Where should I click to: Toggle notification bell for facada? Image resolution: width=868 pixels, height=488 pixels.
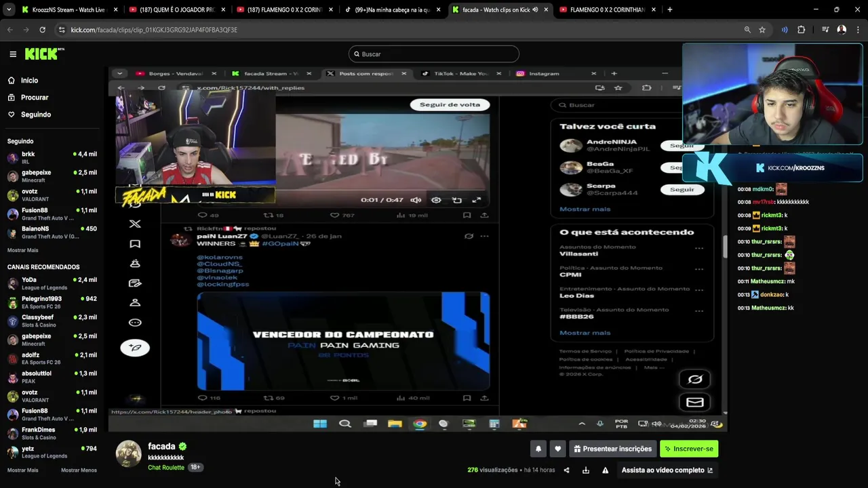tap(538, 449)
